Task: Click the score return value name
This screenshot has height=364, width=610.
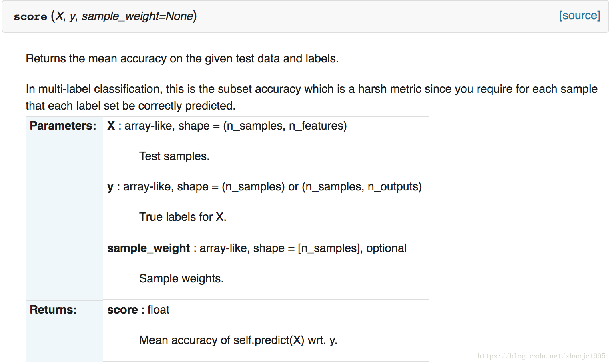Action: pos(122,310)
